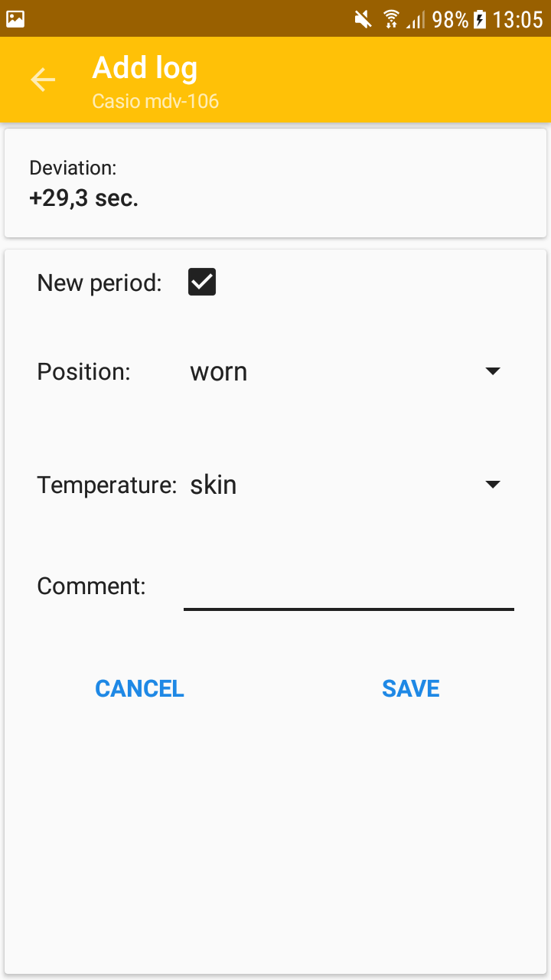Screen dimensions: 551x980
Task: Tap the New period label
Action: pos(99,283)
